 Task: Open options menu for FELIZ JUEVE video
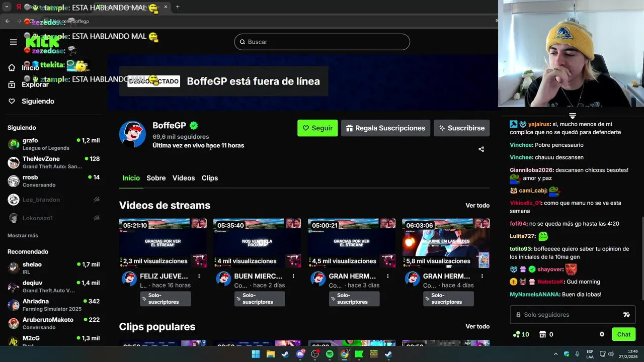(x=199, y=276)
